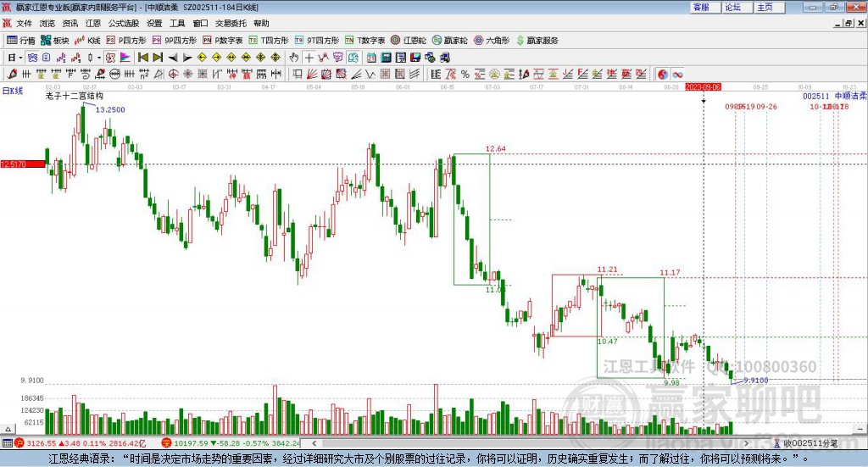
Task: Open the 9T四方形 tool
Action: click(x=317, y=41)
